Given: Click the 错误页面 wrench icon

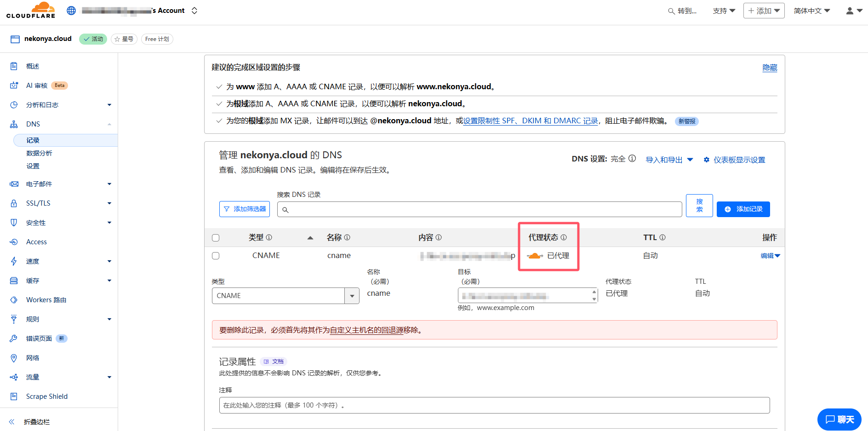Looking at the screenshot, I should coord(14,339).
